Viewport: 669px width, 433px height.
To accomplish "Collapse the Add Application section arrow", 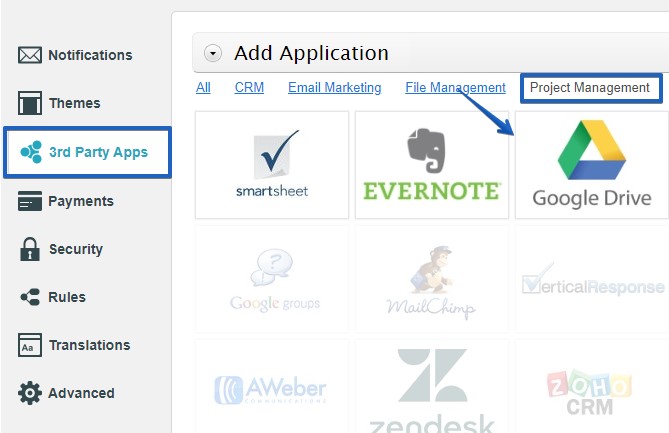I will (213, 54).
